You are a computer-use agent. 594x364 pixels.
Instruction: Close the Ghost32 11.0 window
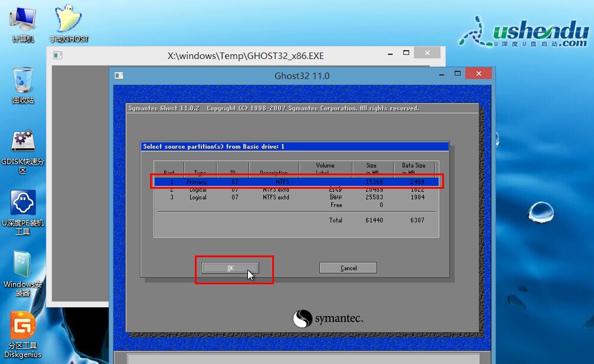(479, 73)
